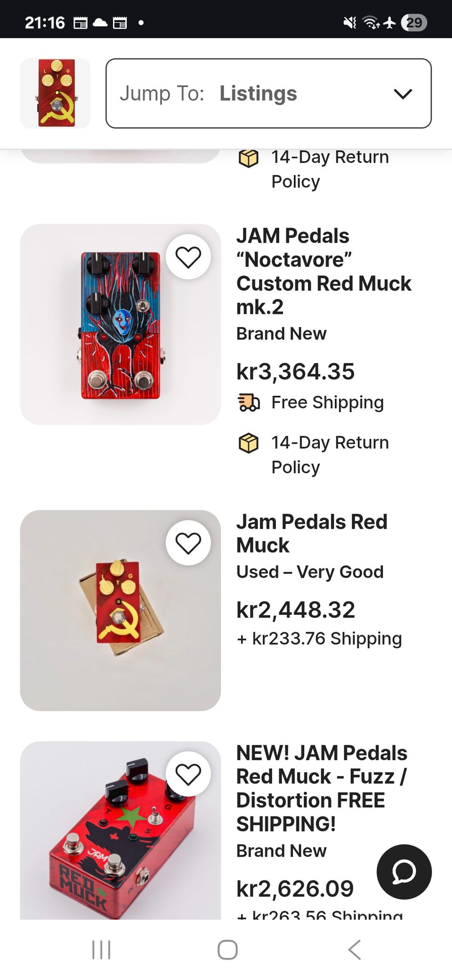The width and height of the screenshot is (452, 980).
Task: Open NEW! JAM Pedals Red Muck Fuzz title
Action: 322,788
